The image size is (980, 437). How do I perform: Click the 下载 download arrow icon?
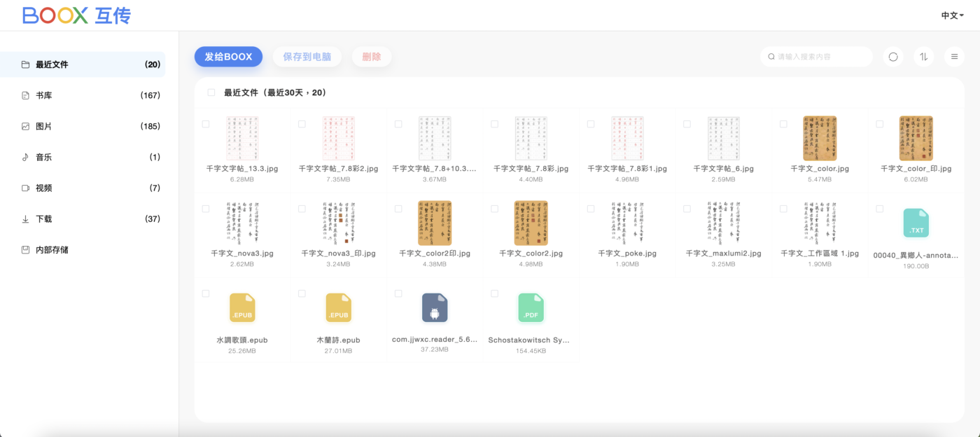point(25,219)
